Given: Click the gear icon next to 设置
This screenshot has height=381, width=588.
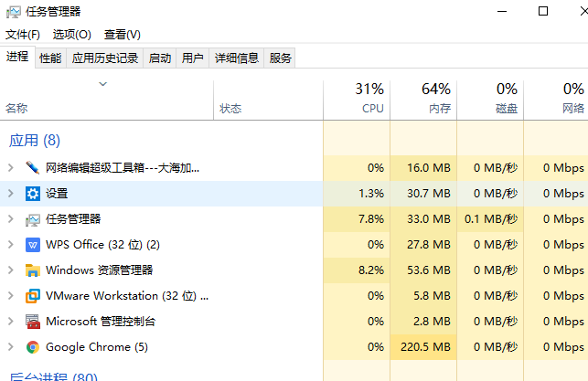Looking at the screenshot, I should [x=33, y=194].
